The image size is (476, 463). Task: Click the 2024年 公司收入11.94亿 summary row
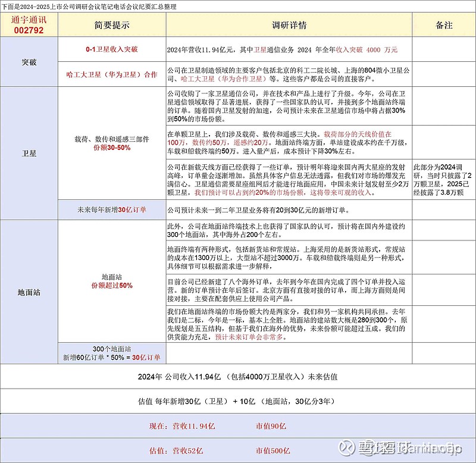pos(237,377)
